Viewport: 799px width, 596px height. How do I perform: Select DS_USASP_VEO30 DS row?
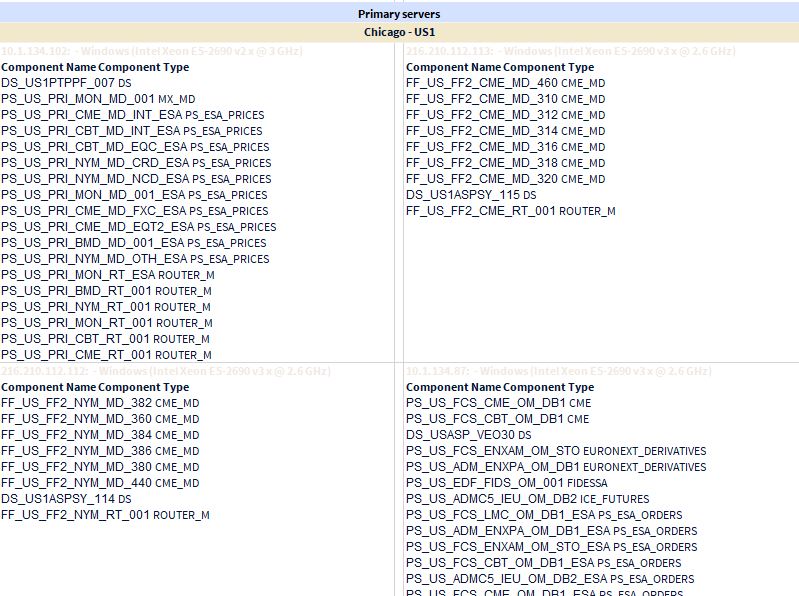[x=468, y=435]
